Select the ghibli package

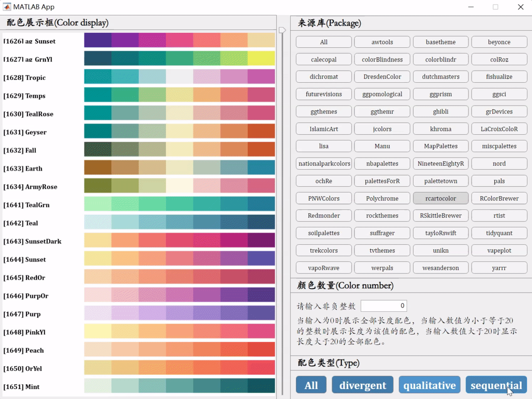coord(441,111)
